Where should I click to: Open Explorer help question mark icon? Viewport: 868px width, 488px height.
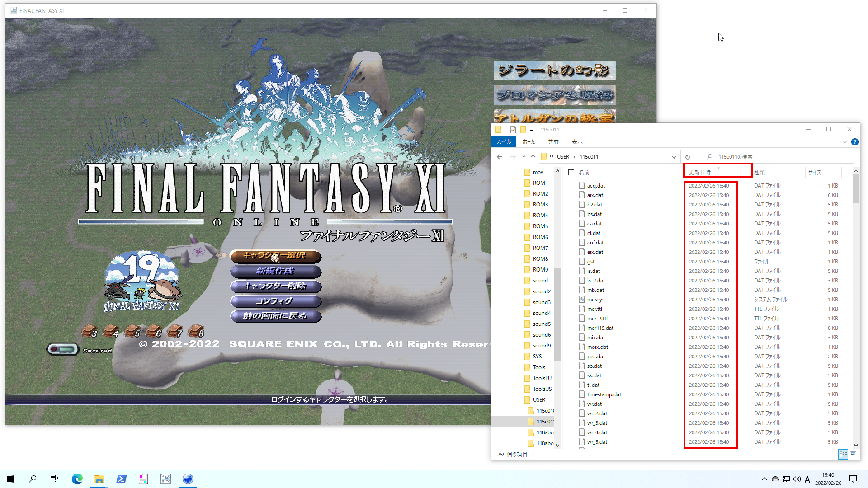854,142
